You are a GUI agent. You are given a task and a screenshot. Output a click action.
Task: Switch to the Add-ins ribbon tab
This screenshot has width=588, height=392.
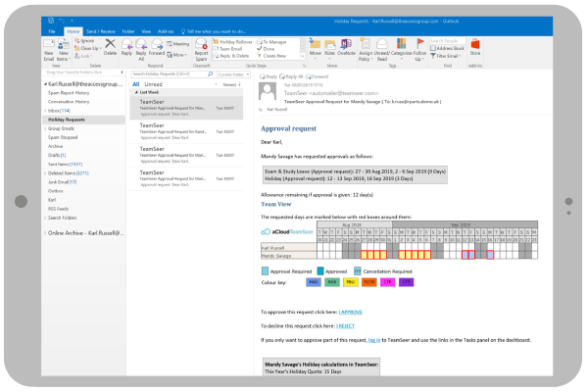pos(166,31)
